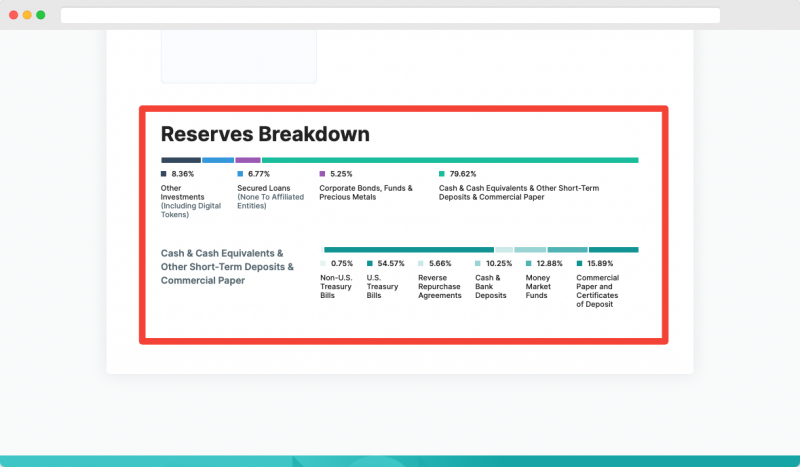Click the 54.57% value
The width and height of the screenshot is (800, 467).
pos(391,264)
